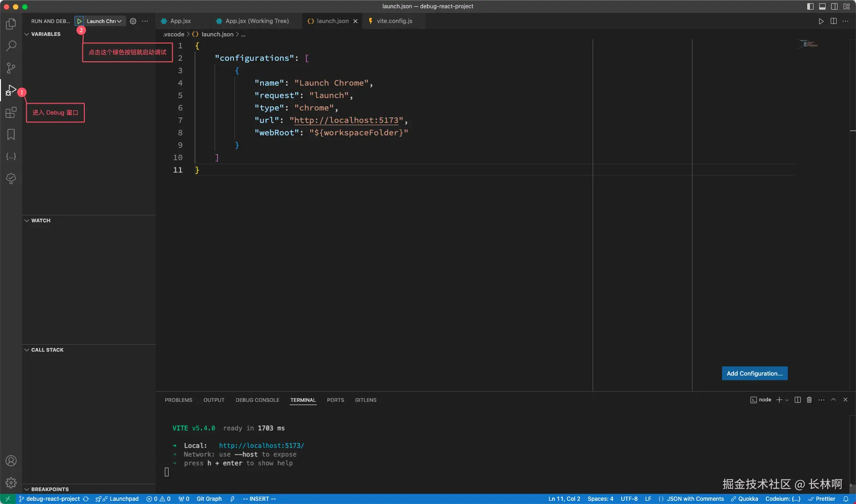Open launch.json via the debug gear icon
The width and height of the screenshot is (856, 504).
coord(133,21)
